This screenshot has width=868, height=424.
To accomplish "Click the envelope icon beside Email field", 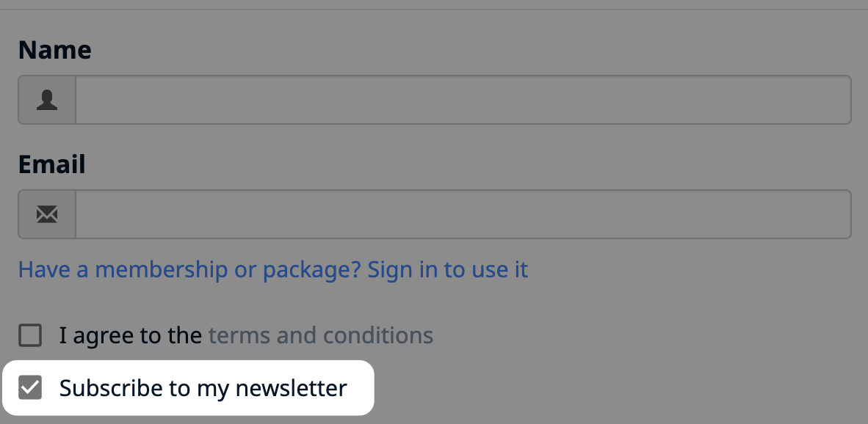I will point(47,214).
